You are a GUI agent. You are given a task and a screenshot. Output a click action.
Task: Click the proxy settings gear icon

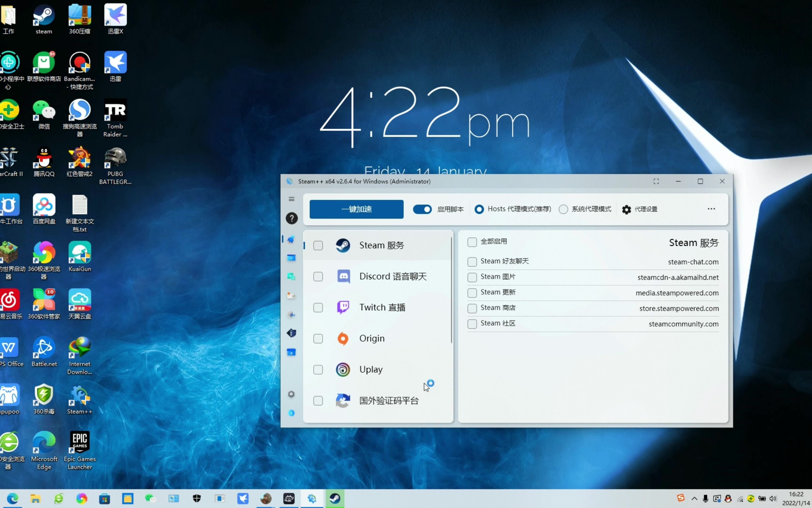pos(626,209)
